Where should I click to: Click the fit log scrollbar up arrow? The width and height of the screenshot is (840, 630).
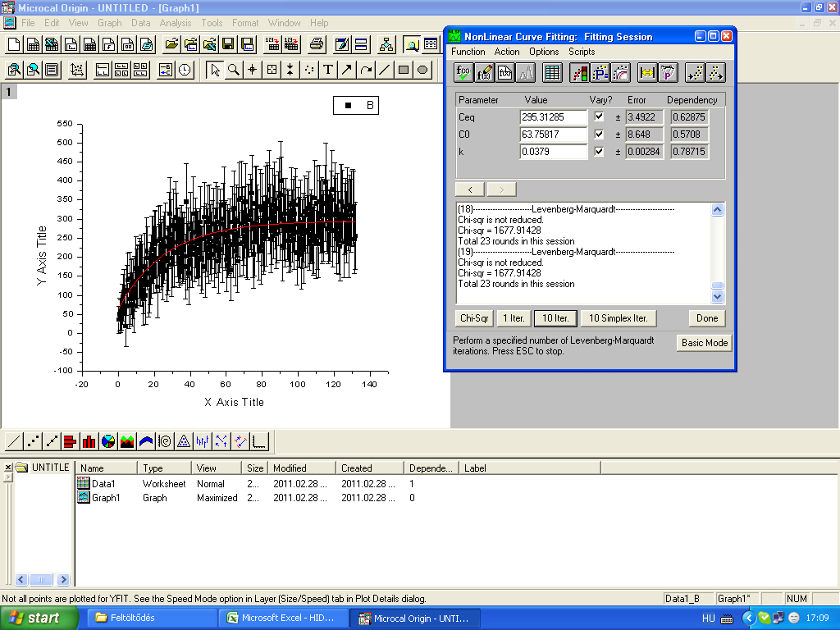tap(717, 209)
